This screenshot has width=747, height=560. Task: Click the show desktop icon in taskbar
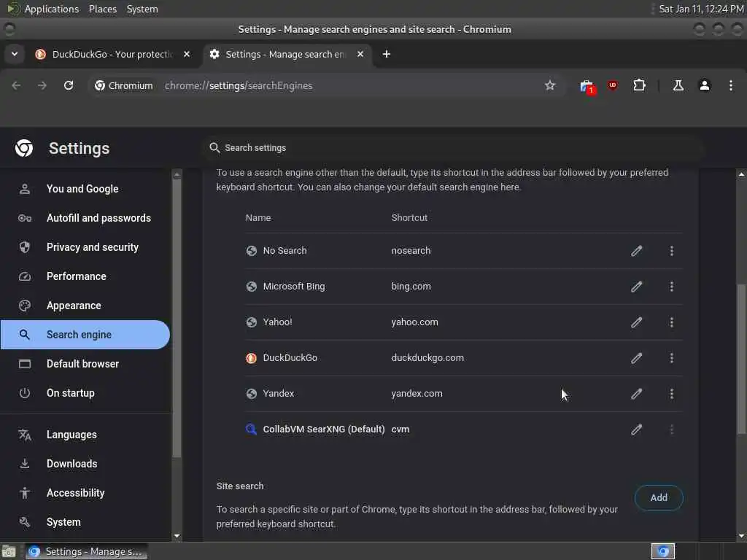coord(9,551)
